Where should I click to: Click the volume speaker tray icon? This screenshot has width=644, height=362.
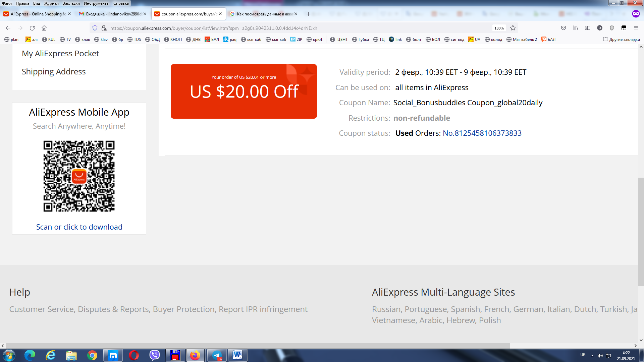(600, 356)
